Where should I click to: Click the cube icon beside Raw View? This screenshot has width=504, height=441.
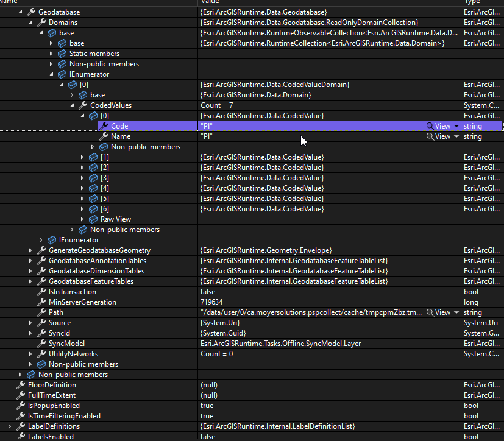click(93, 219)
